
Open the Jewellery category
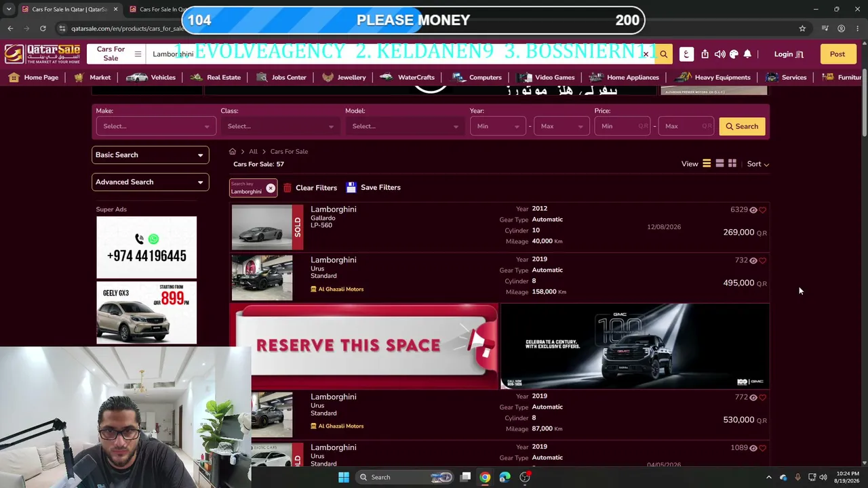pyautogui.click(x=344, y=77)
